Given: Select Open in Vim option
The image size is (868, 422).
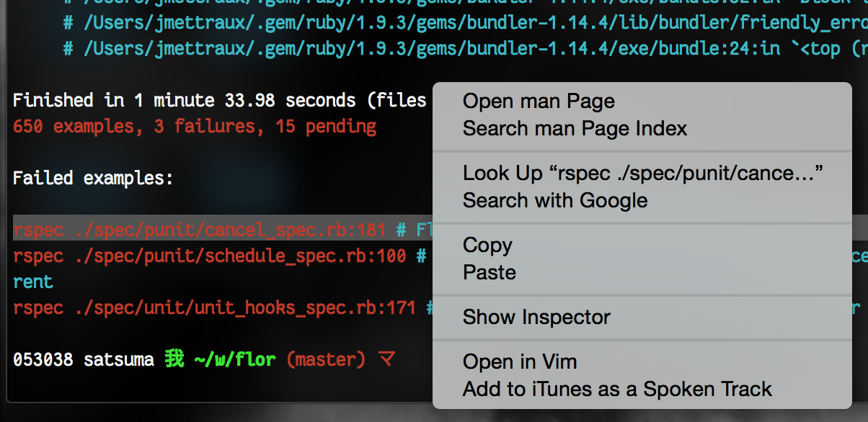Looking at the screenshot, I should click(519, 362).
